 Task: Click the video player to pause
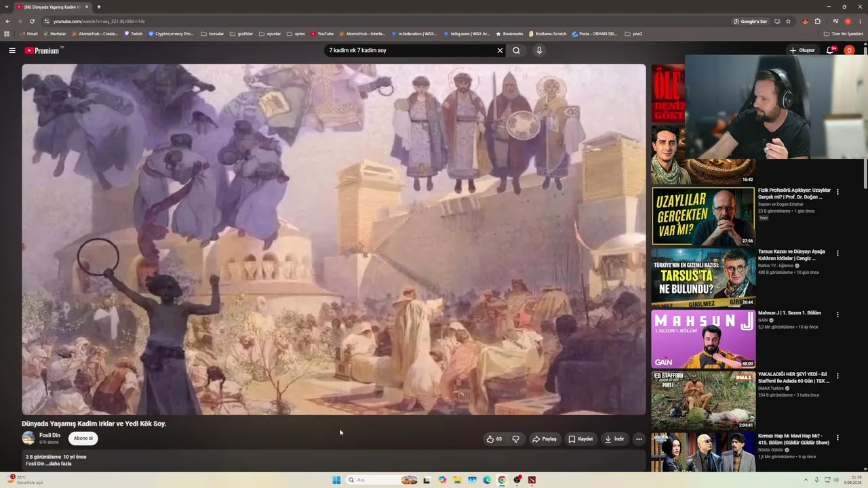(x=334, y=239)
